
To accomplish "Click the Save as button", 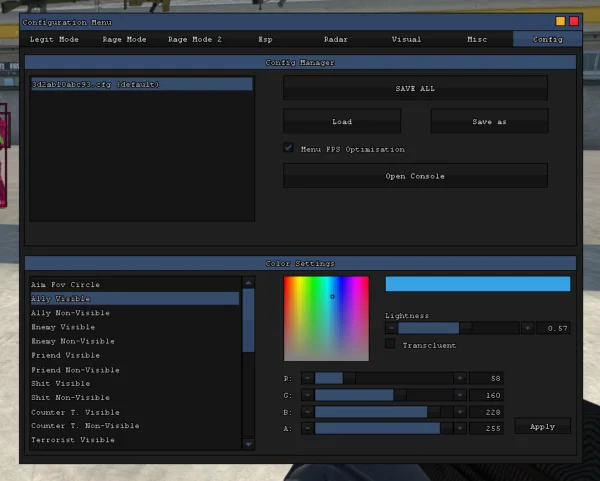I will [x=489, y=122].
